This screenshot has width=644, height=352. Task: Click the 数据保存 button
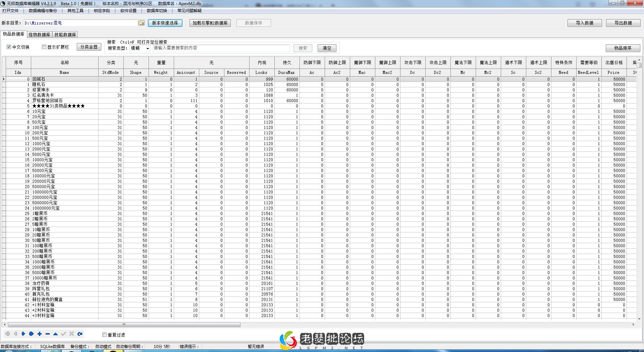click(x=254, y=23)
